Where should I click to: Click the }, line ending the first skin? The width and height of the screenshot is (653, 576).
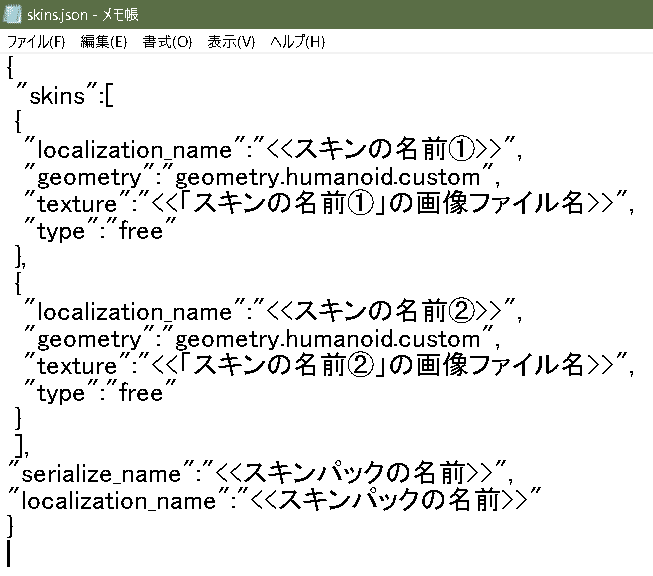pyautogui.click(x=20, y=257)
